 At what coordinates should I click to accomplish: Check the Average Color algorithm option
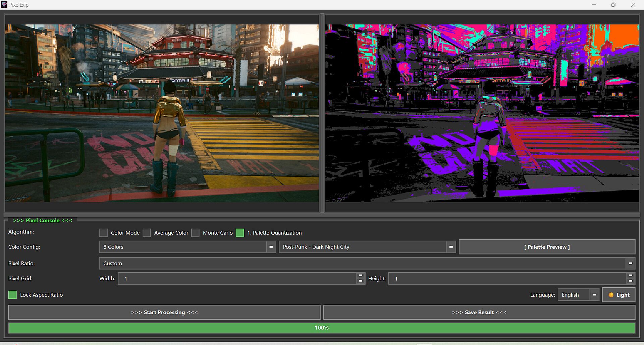tap(147, 233)
